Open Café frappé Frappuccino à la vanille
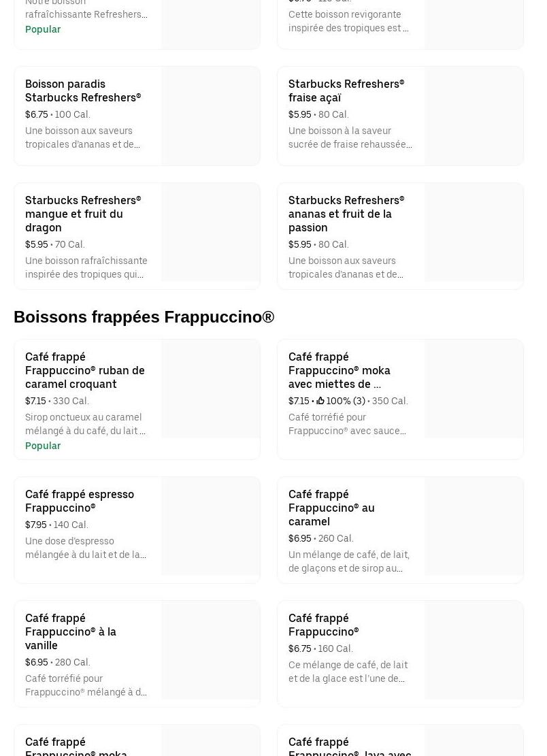547x756 pixels. pos(71,631)
